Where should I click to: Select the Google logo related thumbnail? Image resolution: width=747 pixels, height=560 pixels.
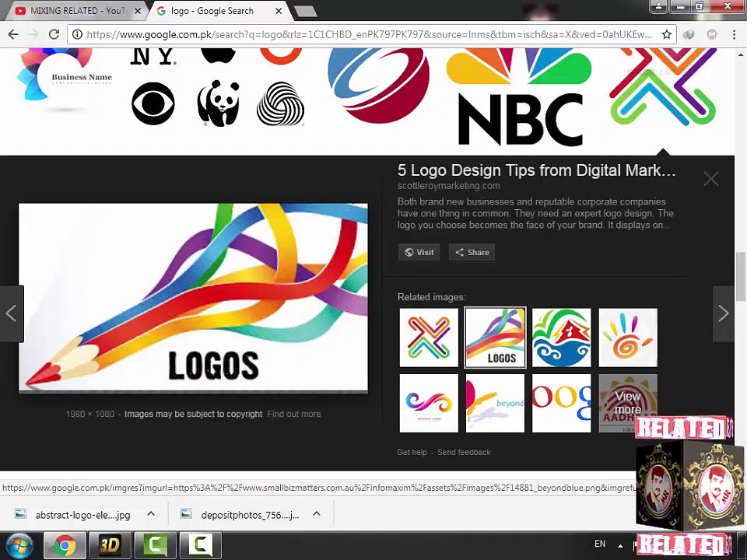561,404
